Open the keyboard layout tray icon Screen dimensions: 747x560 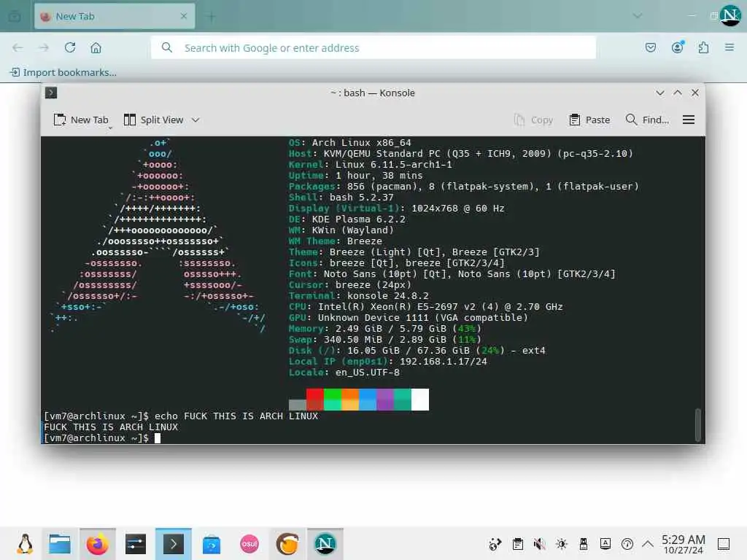(x=605, y=544)
